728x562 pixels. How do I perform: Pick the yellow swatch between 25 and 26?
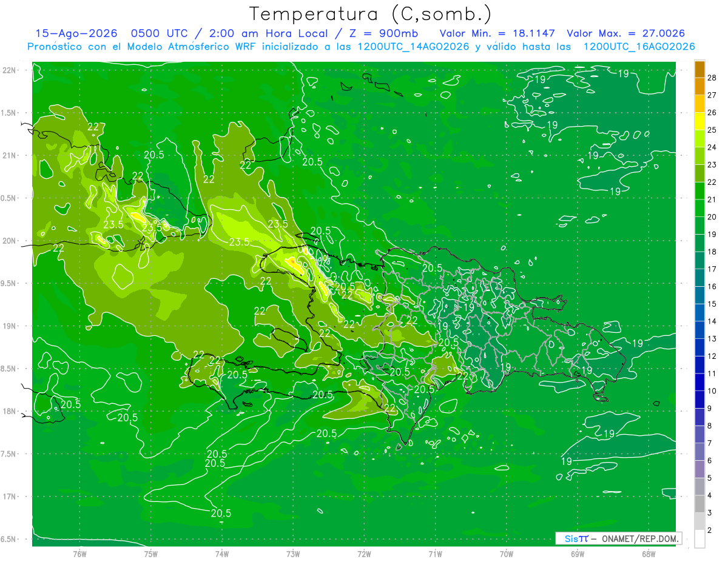coord(699,121)
